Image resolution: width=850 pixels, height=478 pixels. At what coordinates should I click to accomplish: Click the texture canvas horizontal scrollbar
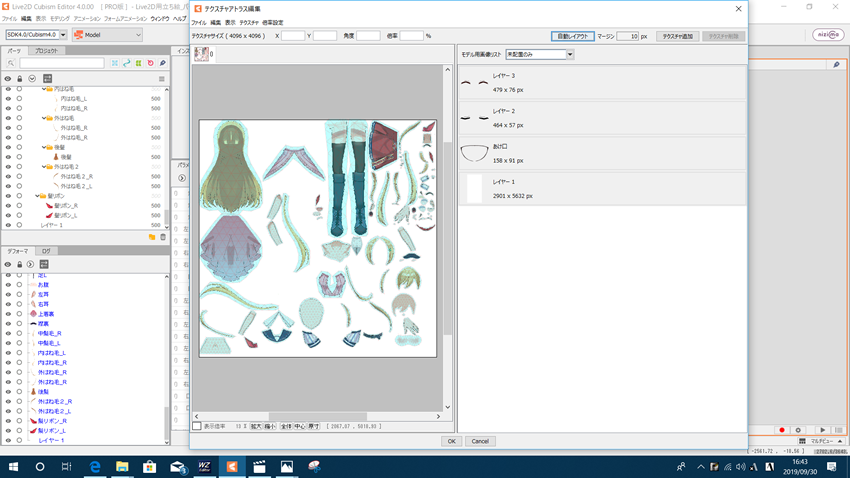[318, 416]
